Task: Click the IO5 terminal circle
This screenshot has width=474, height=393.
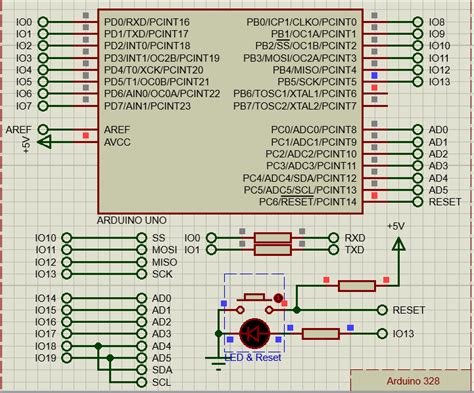Action: pos(43,82)
